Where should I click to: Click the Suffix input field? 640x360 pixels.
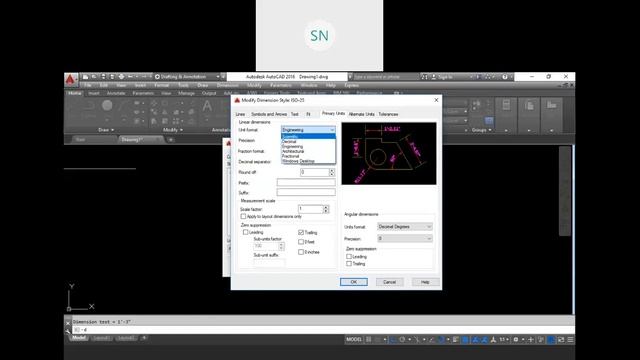(306, 192)
